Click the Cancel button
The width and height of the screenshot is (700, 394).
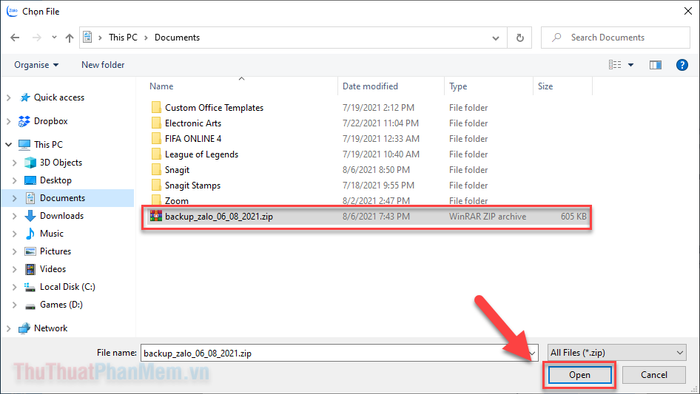654,375
